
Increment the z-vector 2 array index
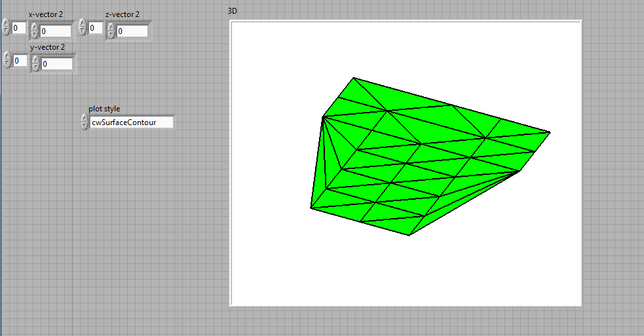tap(83, 24)
